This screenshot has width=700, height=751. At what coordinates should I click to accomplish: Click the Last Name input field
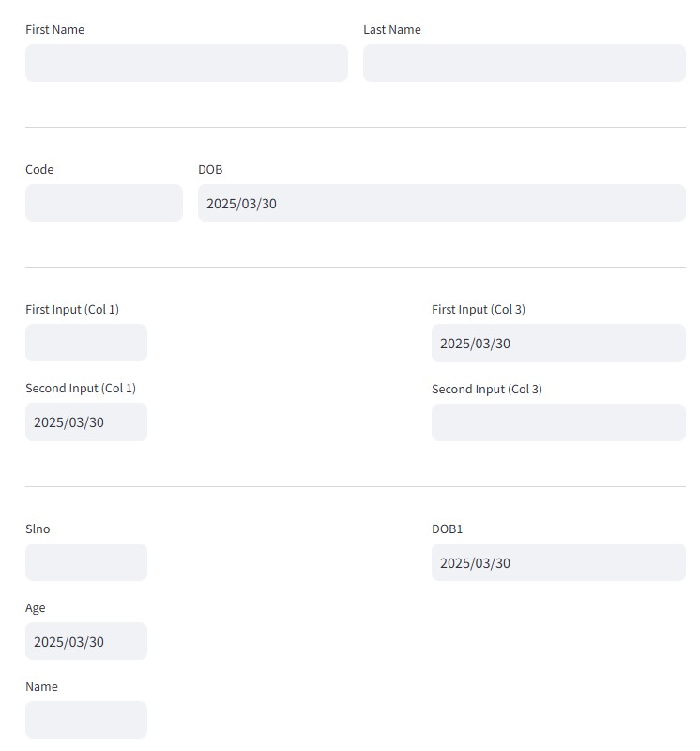524,63
